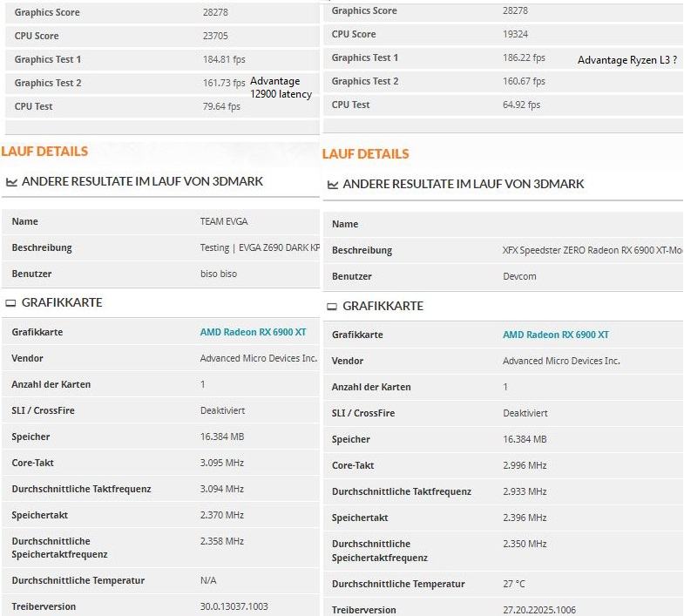Select XFX Speedster ZERO Radeon description

click(x=593, y=250)
